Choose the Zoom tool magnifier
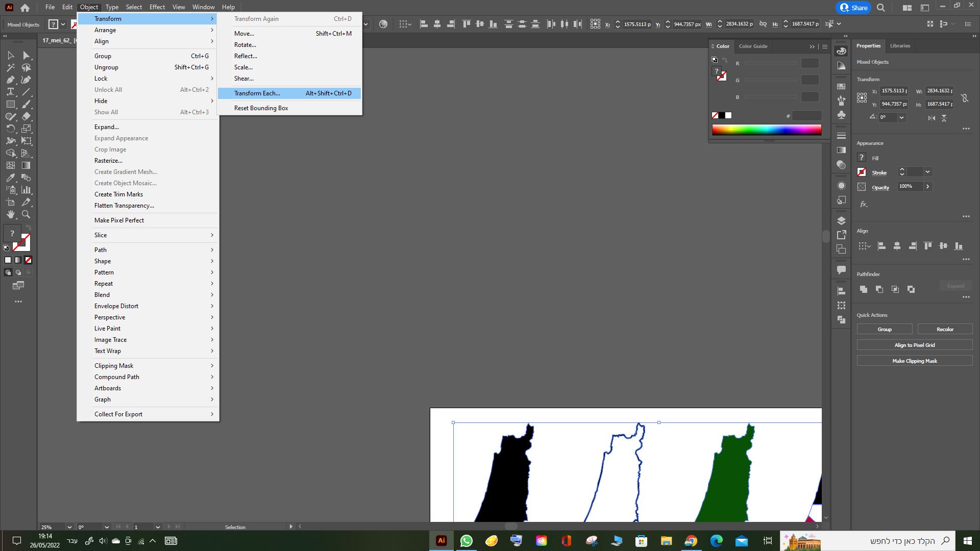Screen dimensions: 980x551 point(26,215)
